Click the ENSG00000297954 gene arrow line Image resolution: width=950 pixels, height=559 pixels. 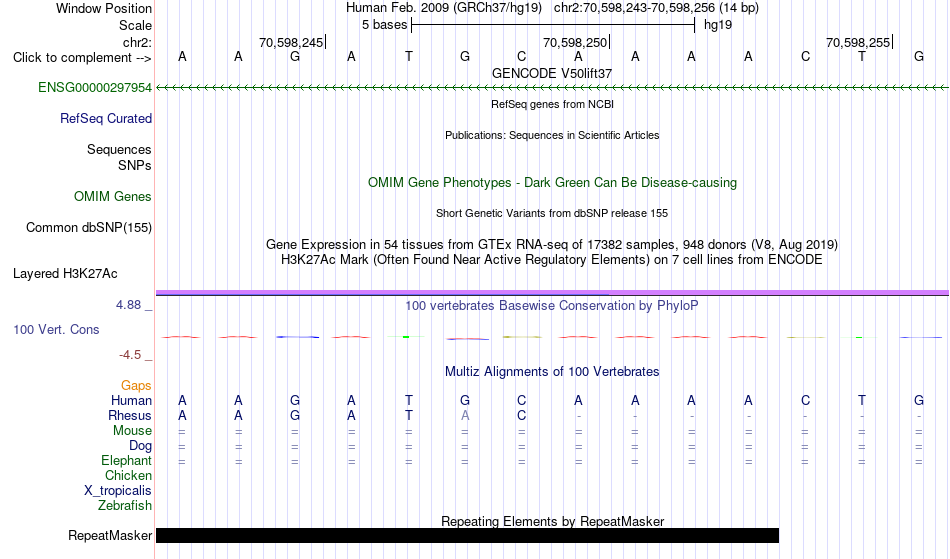click(x=552, y=88)
